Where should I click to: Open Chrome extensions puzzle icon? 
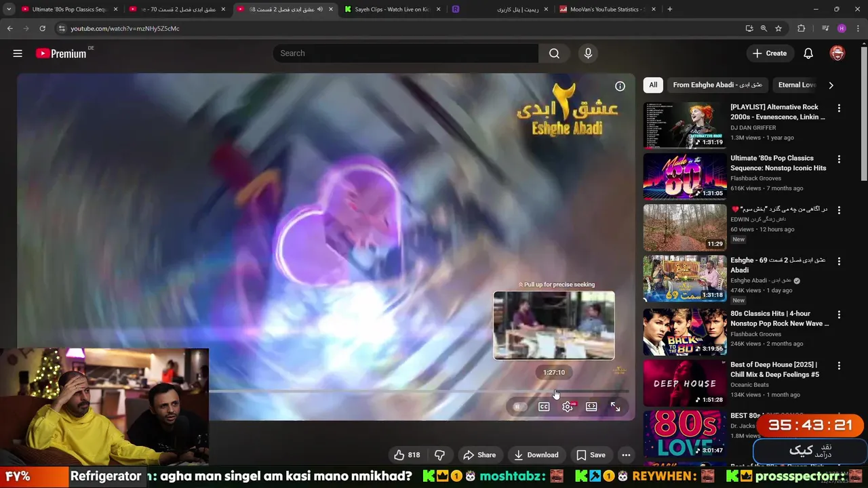pos(802,28)
